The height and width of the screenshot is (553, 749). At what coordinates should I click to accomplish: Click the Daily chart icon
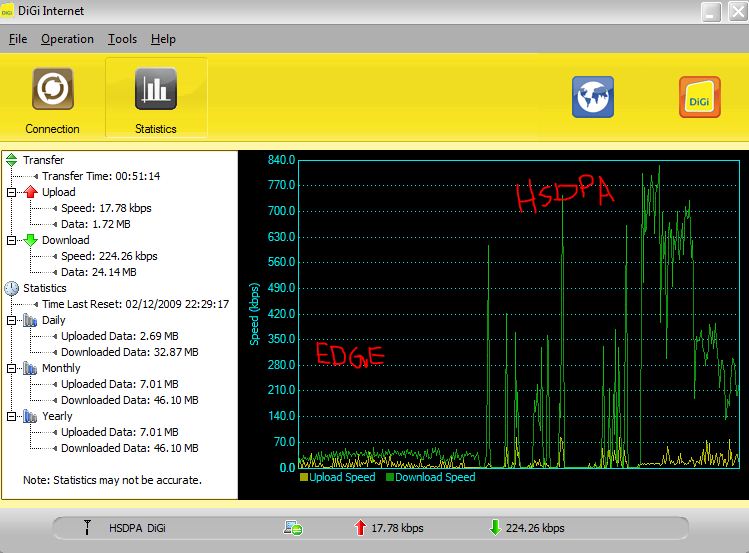click(30, 320)
